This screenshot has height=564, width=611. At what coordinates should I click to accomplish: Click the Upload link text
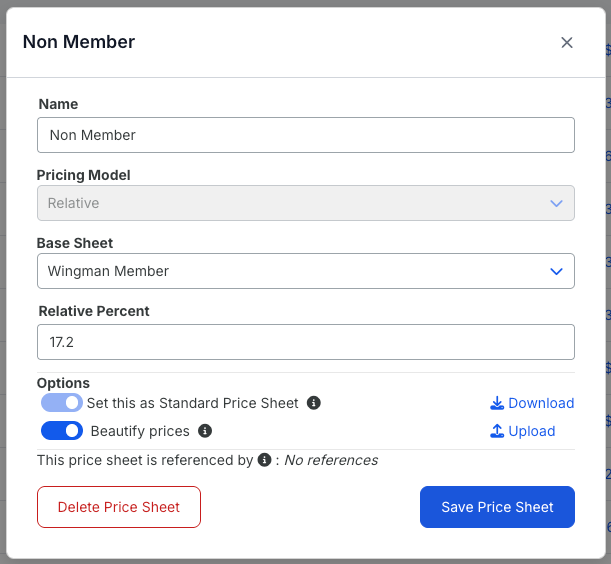click(x=532, y=431)
